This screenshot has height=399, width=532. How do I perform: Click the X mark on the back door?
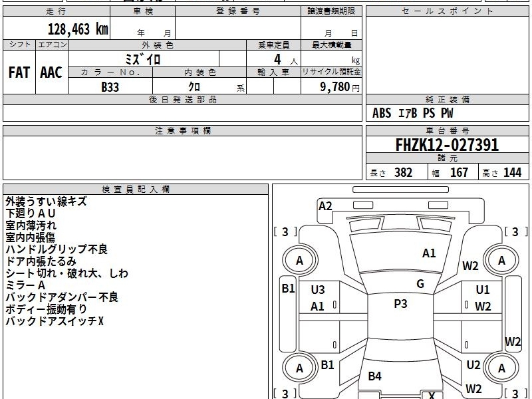coord(432,395)
